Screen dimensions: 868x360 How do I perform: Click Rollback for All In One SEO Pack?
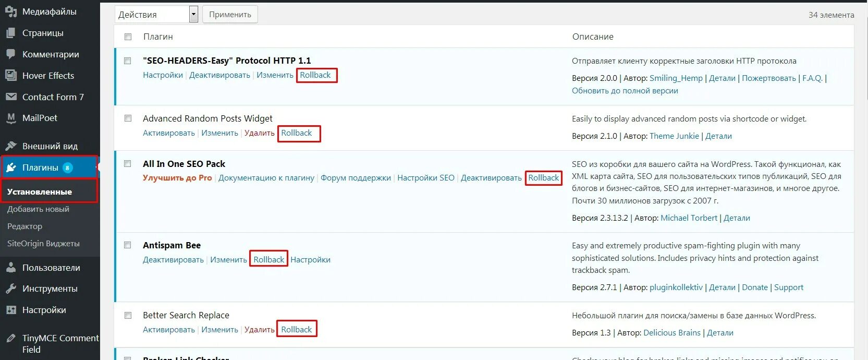coord(544,178)
